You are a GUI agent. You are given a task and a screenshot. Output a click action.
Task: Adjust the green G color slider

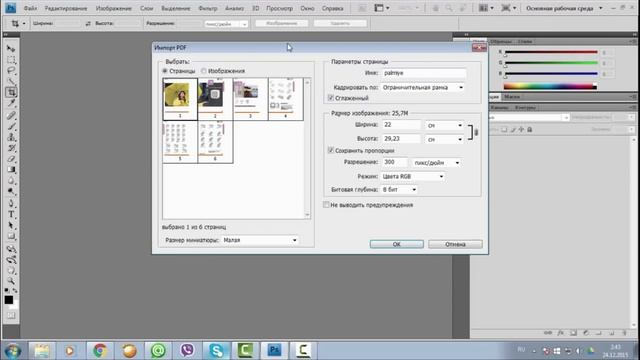pyautogui.click(x=551, y=63)
